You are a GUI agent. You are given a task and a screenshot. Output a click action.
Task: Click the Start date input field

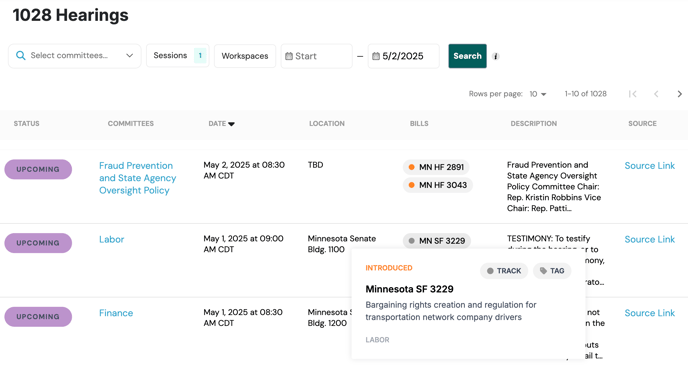tap(317, 56)
